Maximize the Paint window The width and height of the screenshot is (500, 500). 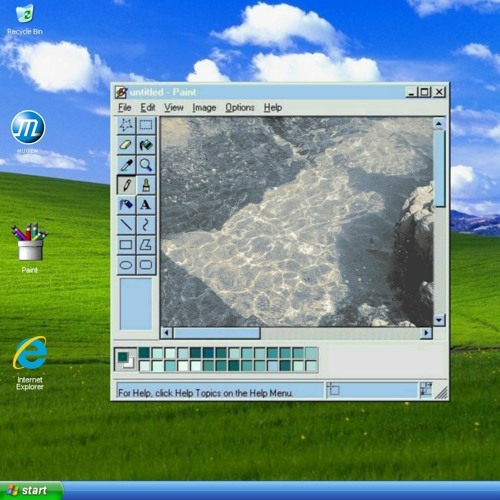(425, 92)
